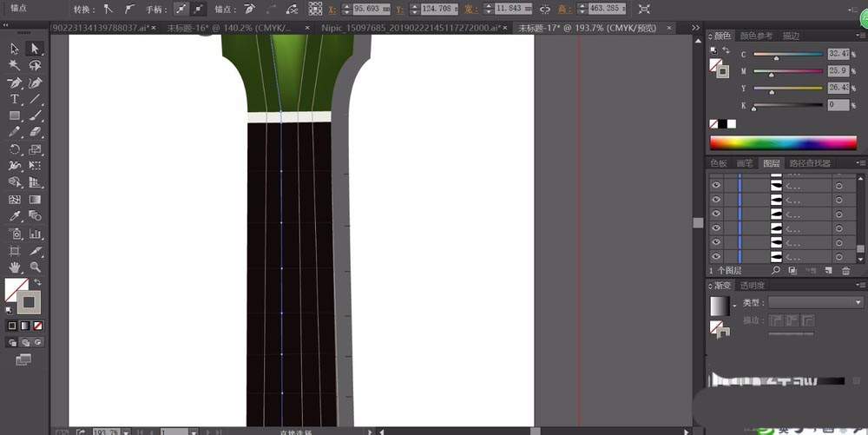This screenshot has height=435, width=868.
Task: Pick the Column Graph tool
Action: (x=35, y=234)
